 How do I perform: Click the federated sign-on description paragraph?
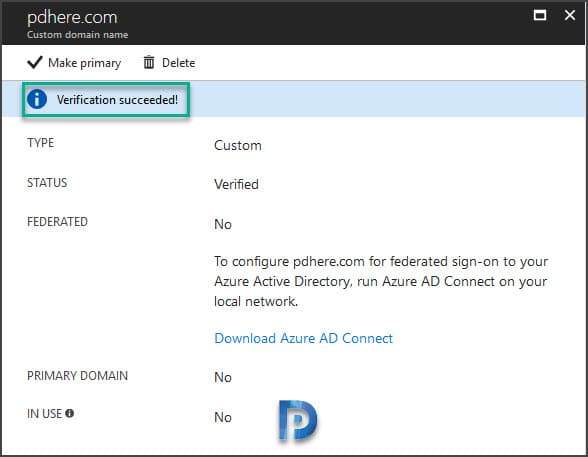click(x=381, y=281)
